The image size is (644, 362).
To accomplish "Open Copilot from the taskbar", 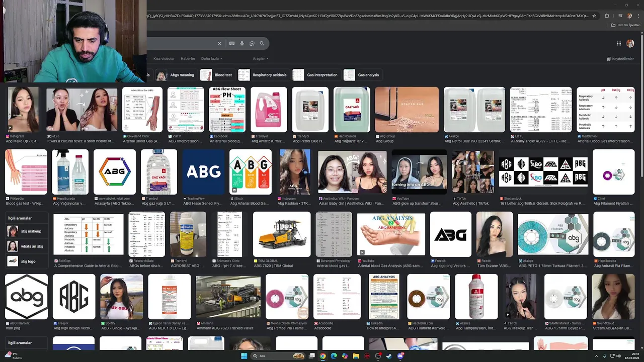I will [x=345, y=356].
